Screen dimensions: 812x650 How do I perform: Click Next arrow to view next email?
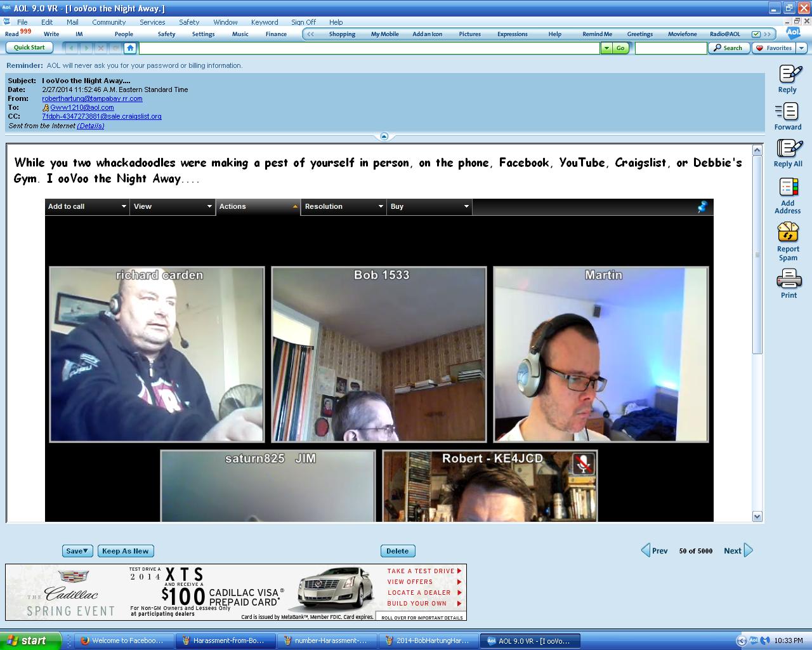(749, 550)
